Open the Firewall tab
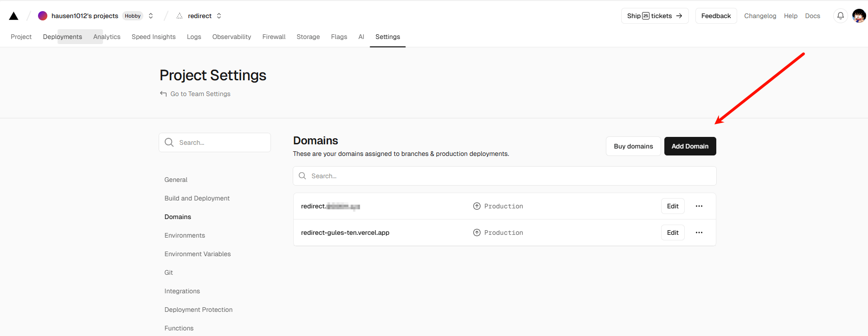This screenshot has width=868, height=336. click(274, 37)
